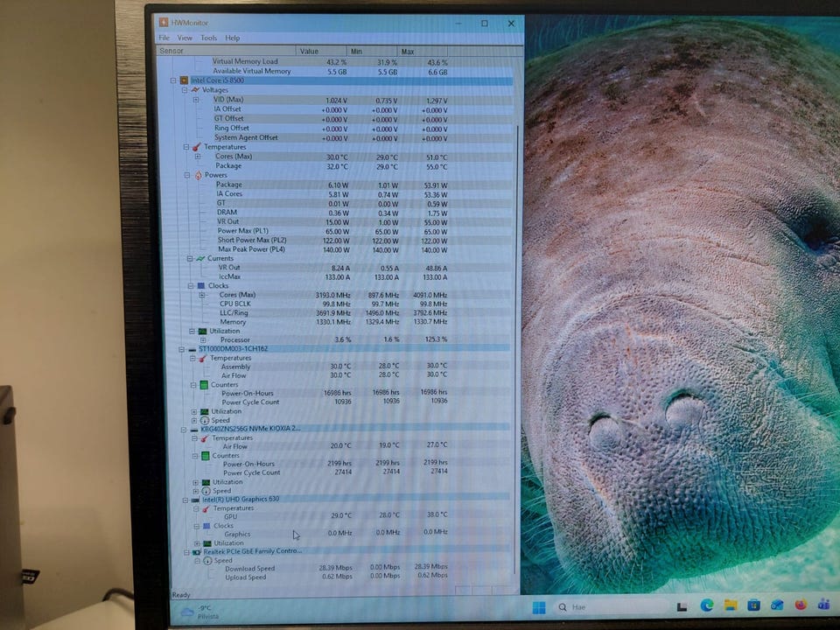The image size is (840, 630).
Task: Click the ST1000DM003 hard drive icon
Action: [x=192, y=349]
